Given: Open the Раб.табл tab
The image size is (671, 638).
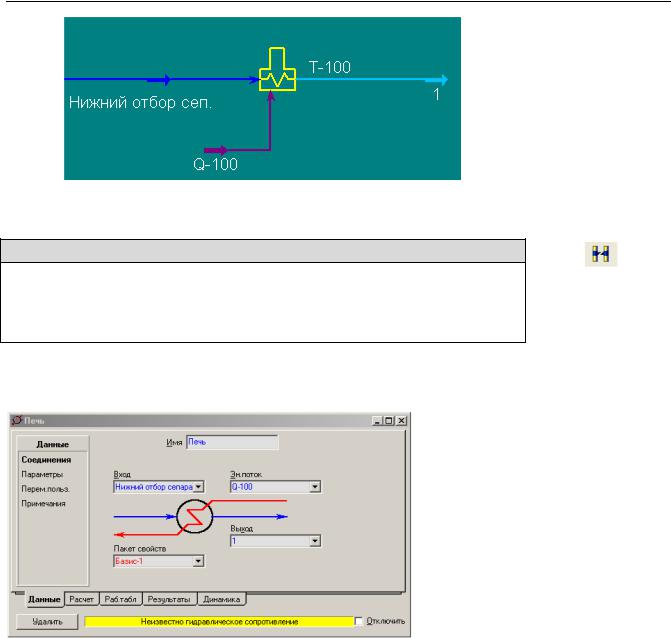Looking at the screenshot, I should (120, 599).
